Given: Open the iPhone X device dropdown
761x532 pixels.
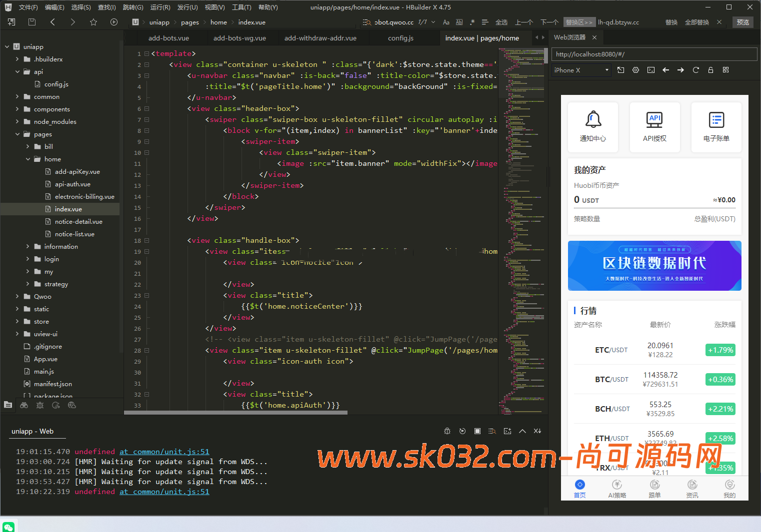Looking at the screenshot, I should click(x=581, y=70).
